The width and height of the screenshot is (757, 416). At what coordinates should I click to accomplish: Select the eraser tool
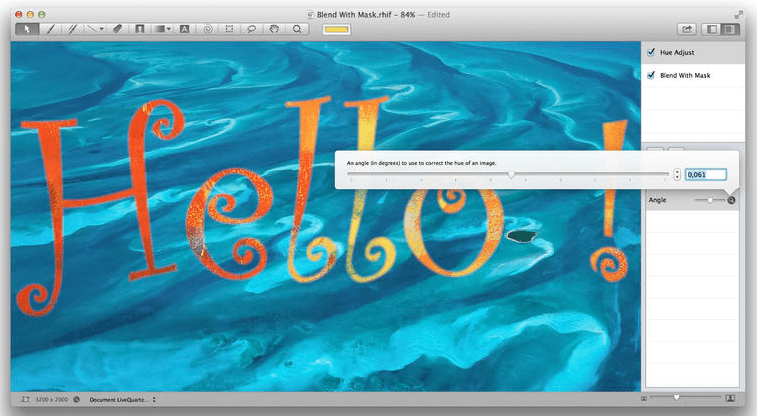pyautogui.click(x=117, y=29)
